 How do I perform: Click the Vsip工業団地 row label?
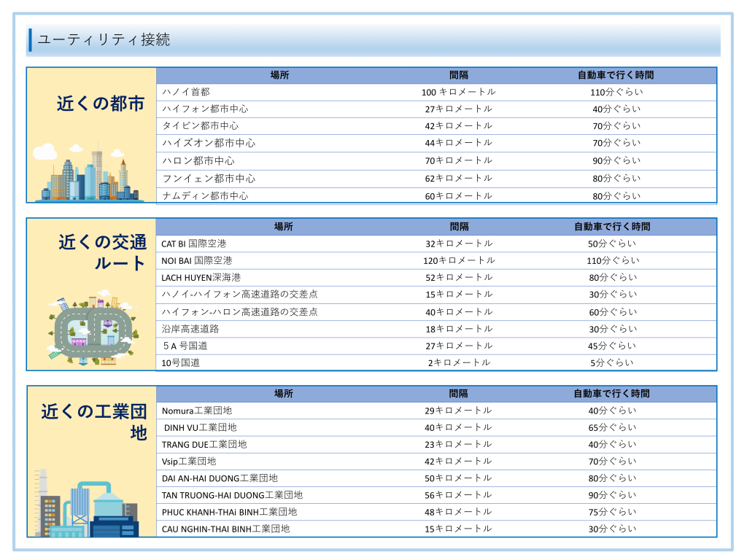pos(189,462)
